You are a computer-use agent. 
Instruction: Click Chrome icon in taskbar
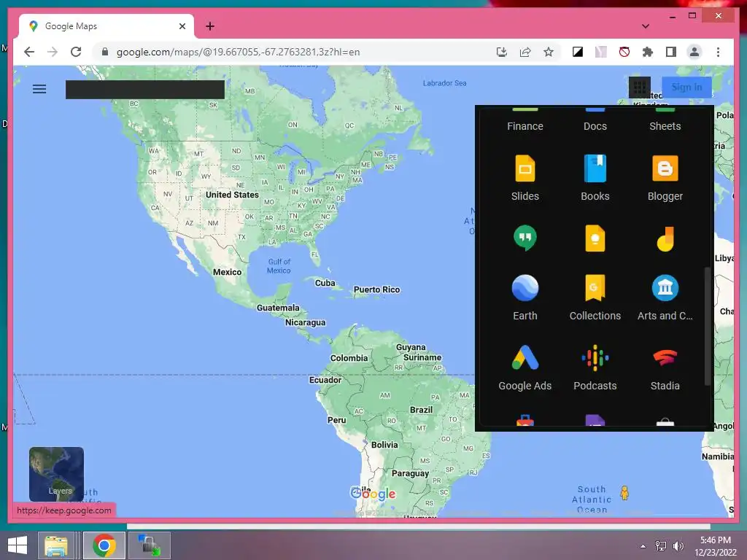click(x=104, y=545)
